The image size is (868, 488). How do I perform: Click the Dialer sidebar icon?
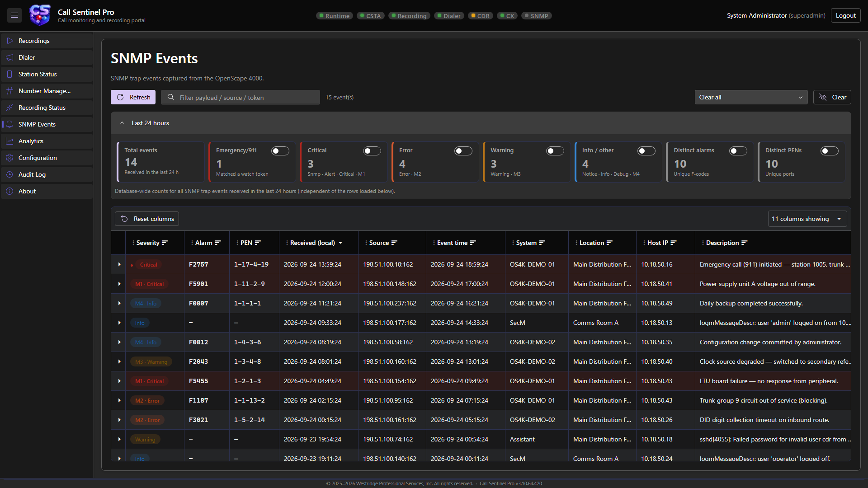9,57
